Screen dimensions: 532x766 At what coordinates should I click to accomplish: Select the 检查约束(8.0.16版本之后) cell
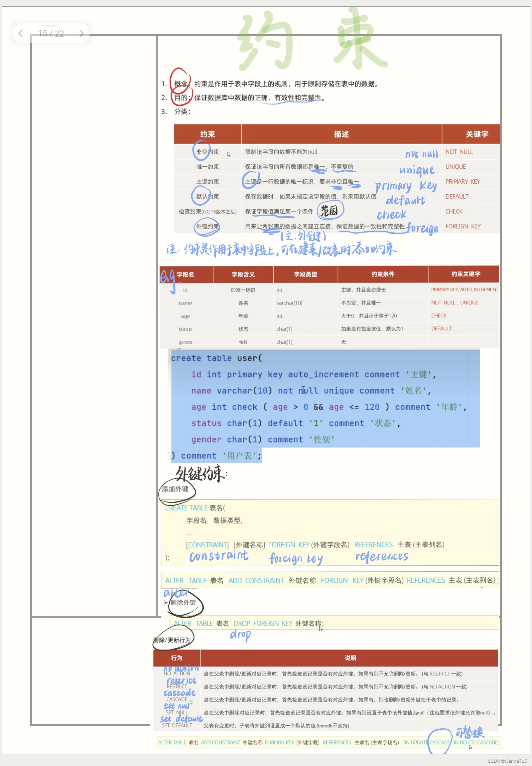tap(207, 212)
